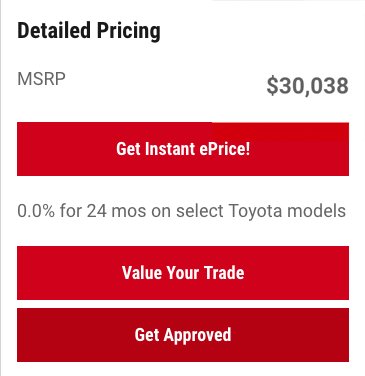Click the word ePrice! on the red button
This screenshot has height=376, width=365.
[x=224, y=149]
